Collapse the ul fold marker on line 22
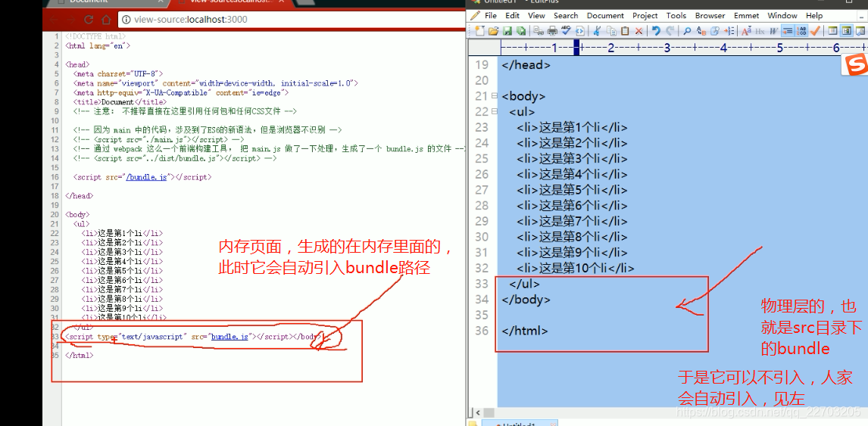Screen dimensions: 868x426 point(495,111)
